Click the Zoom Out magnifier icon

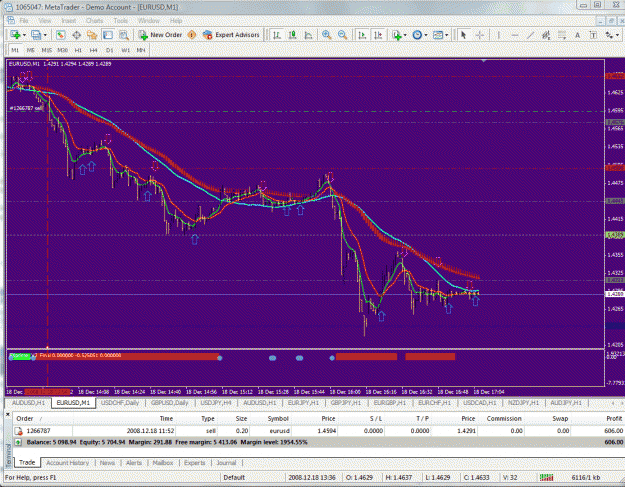point(342,35)
